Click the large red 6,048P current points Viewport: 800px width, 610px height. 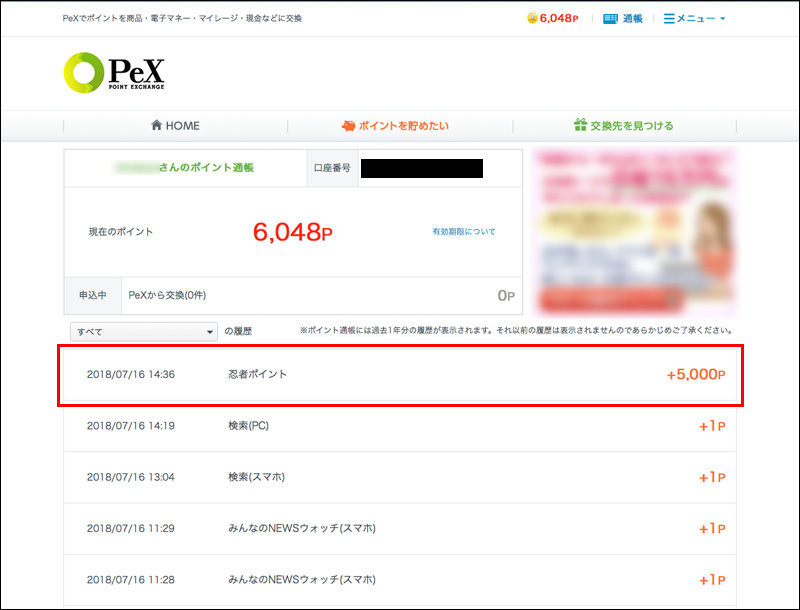(293, 232)
